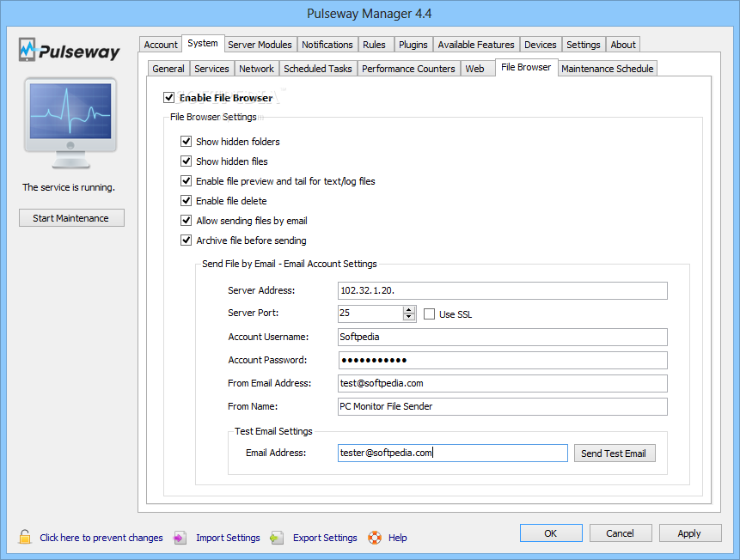Toggle Enable file delete checkbox
The width and height of the screenshot is (740, 560).
186,200
